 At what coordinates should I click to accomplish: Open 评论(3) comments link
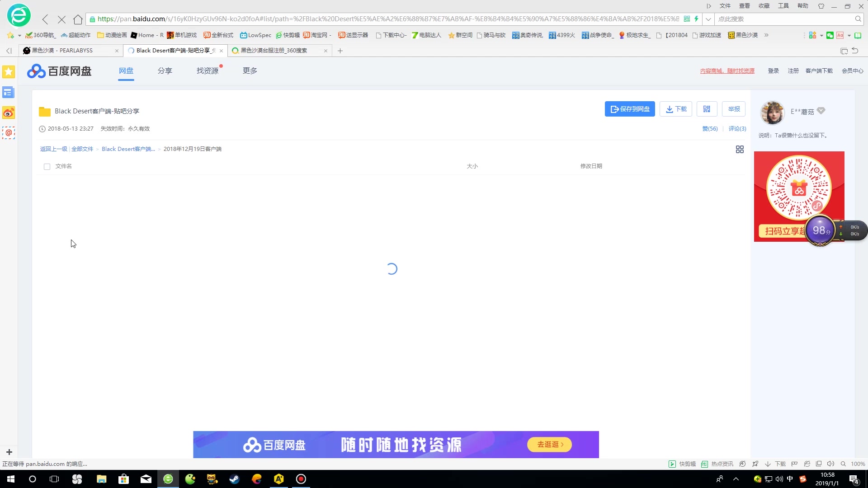click(x=737, y=129)
